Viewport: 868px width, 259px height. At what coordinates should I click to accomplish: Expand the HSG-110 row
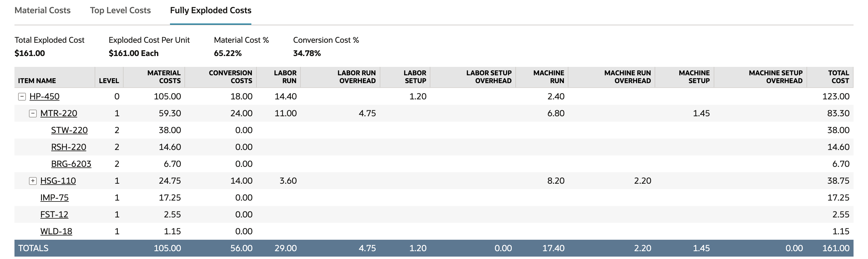click(x=33, y=181)
